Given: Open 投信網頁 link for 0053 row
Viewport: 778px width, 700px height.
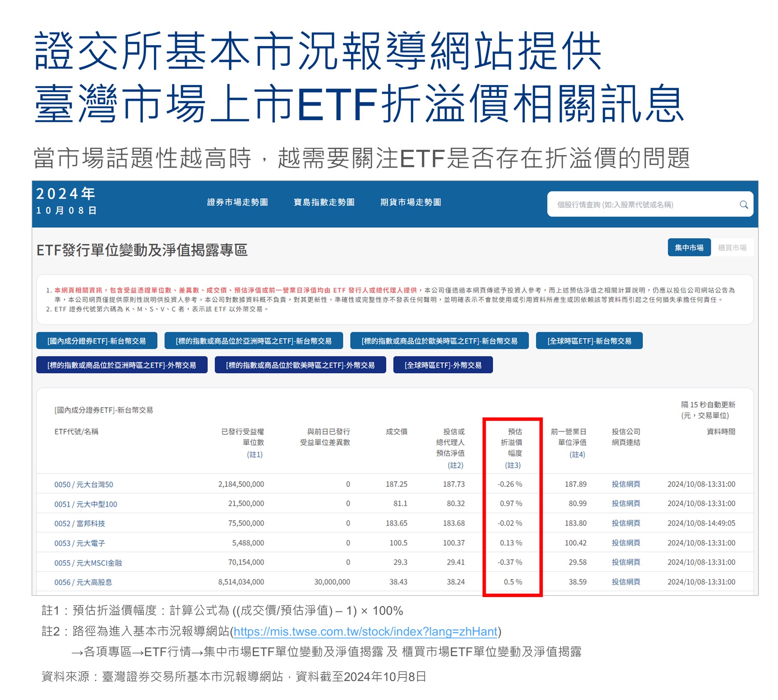Looking at the screenshot, I should (626, 543).
